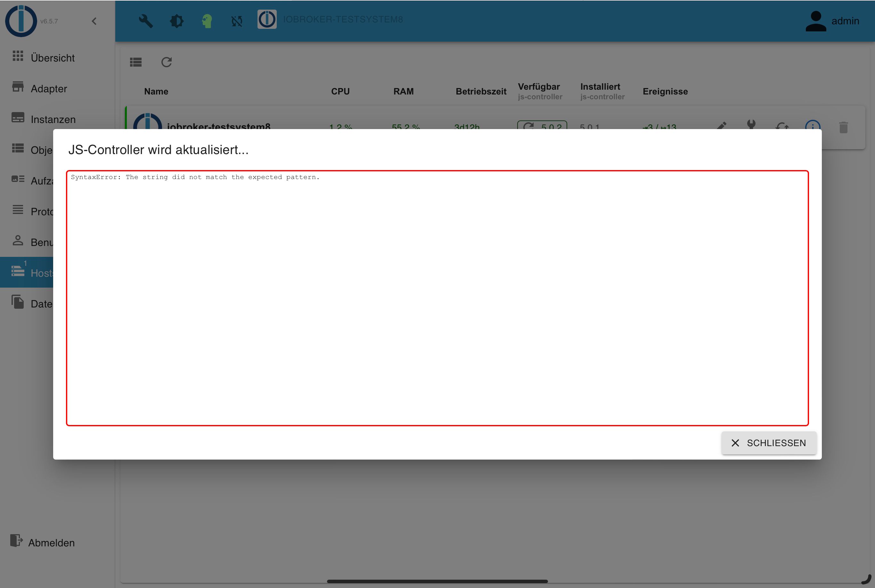Open Übersicht in sidebar
This screenshot has height=588, width=875.
53,58
